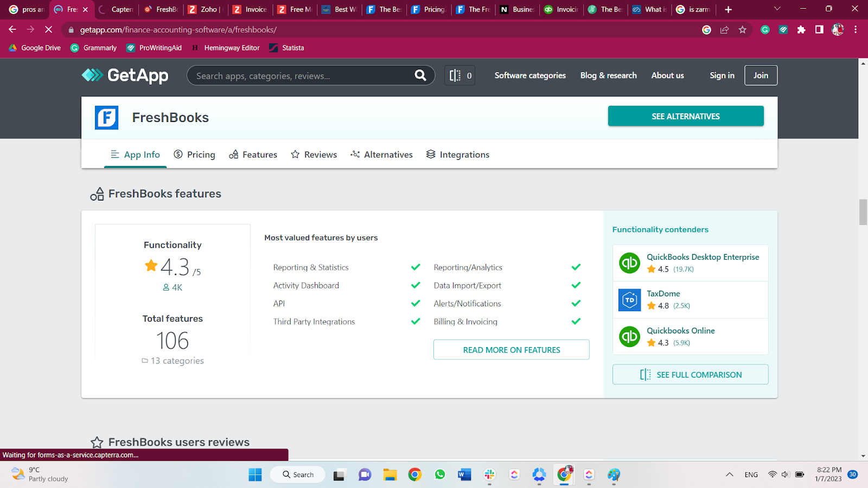Viewport: 868px width, 488px height.
Task: Launch File Explorer from the taskbar
Action: click(x=390, y=474)
